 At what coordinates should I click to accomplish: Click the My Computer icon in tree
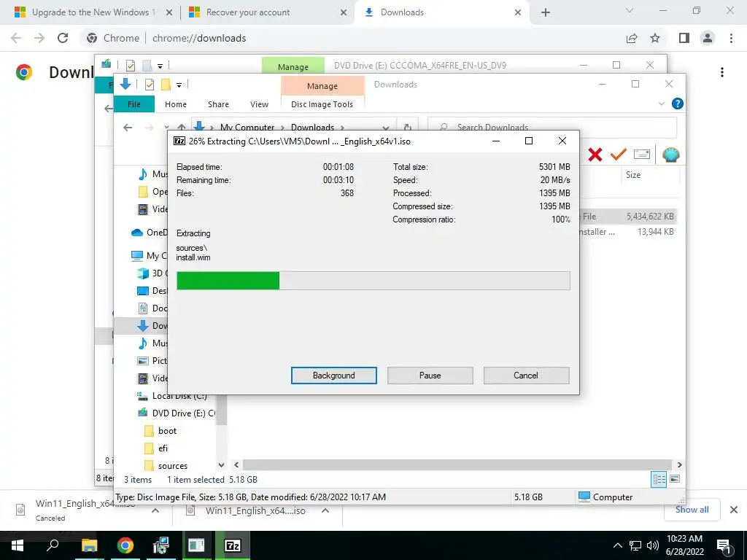point(136,256)
